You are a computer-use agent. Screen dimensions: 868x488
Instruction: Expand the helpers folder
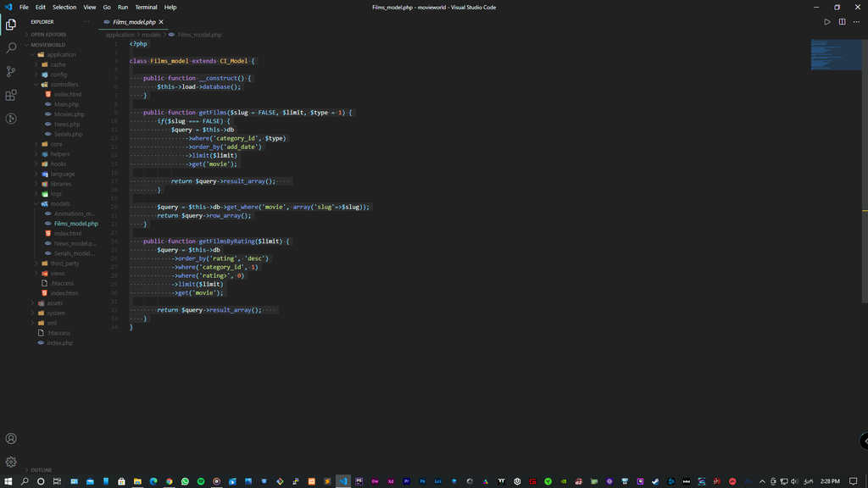click(60, 154)
